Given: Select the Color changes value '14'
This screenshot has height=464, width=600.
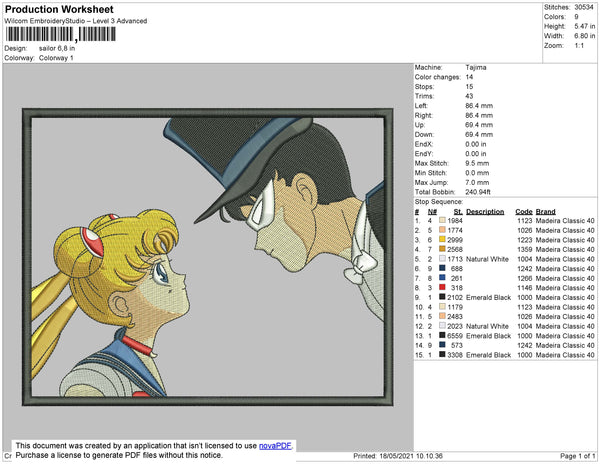Looking at the screenshot, I should pyautogui.click(x=469, y=77).
